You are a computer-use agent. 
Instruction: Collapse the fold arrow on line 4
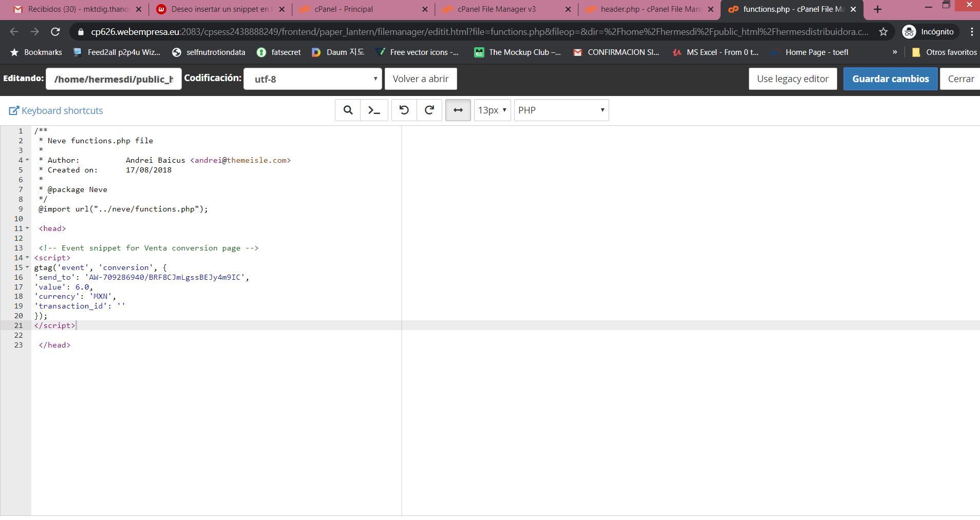(27, 160)
